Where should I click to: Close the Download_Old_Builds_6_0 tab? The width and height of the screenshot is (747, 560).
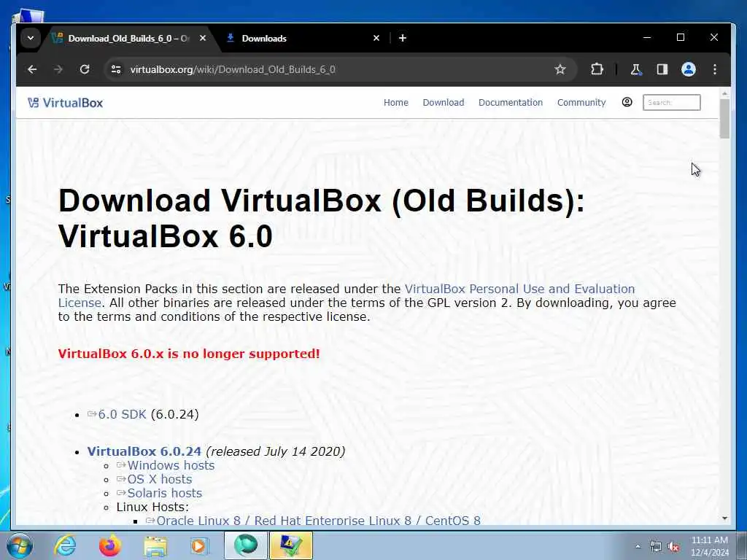click(203, 38)
